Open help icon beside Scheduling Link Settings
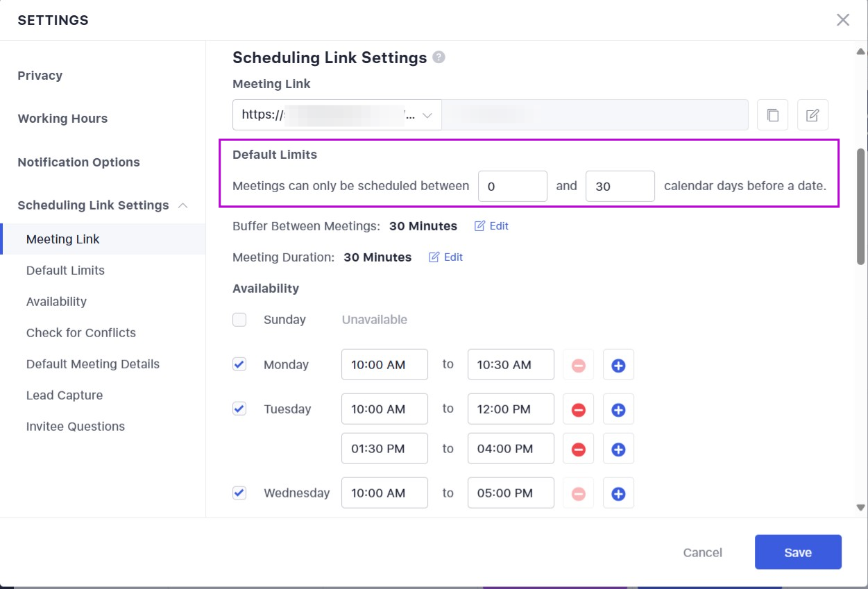 pyautogui.click(x=439, y=58)
